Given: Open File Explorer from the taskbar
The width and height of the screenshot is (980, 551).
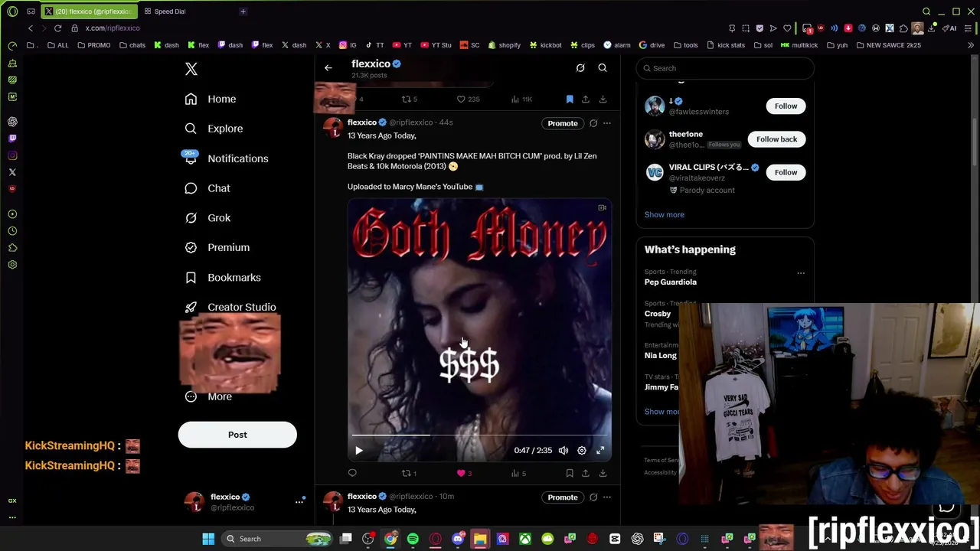Looking at the screenshot, I should click(x=480, y=539).
